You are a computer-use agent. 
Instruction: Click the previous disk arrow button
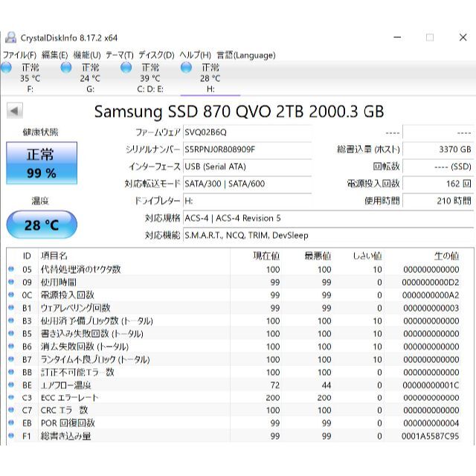[15, 111]
